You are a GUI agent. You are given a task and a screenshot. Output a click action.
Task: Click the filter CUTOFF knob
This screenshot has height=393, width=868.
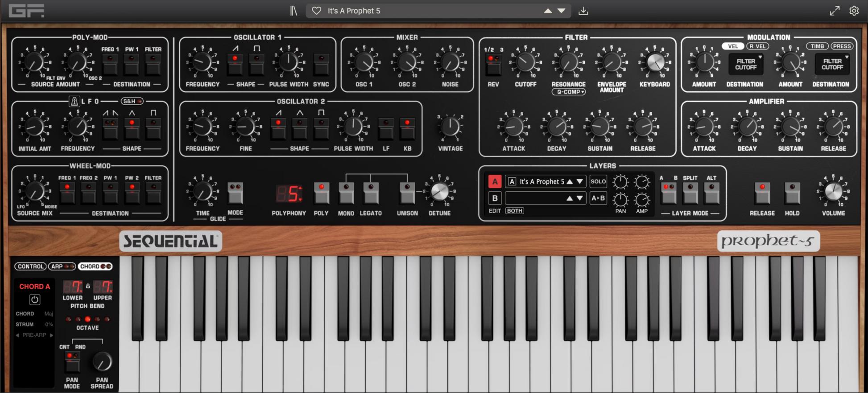(x=525, y=62)
